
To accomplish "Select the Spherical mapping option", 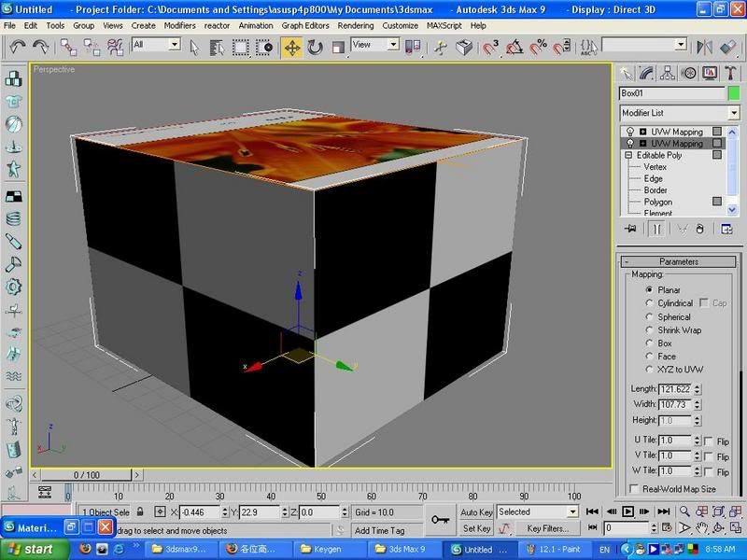I will pyautogui.click(x=649, y=316).
